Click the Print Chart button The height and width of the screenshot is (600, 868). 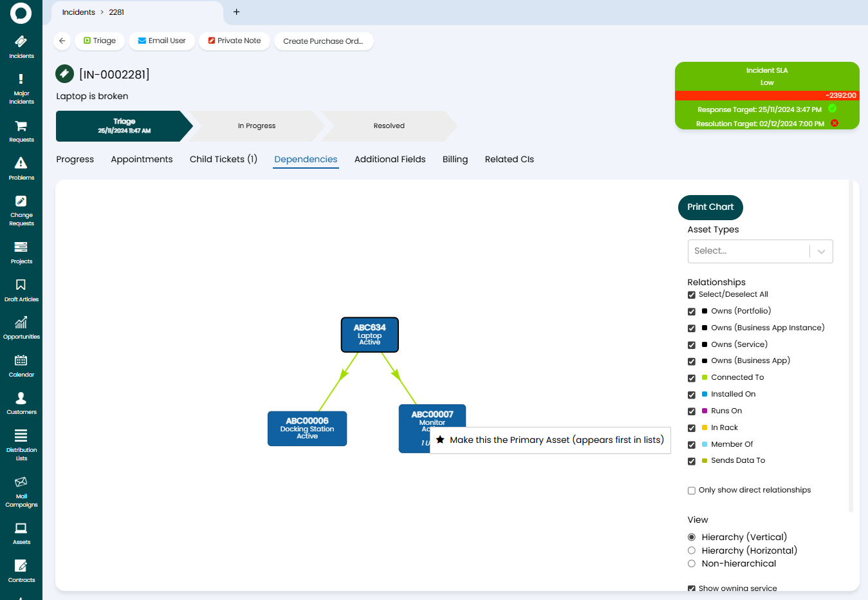tap(710, 207)
